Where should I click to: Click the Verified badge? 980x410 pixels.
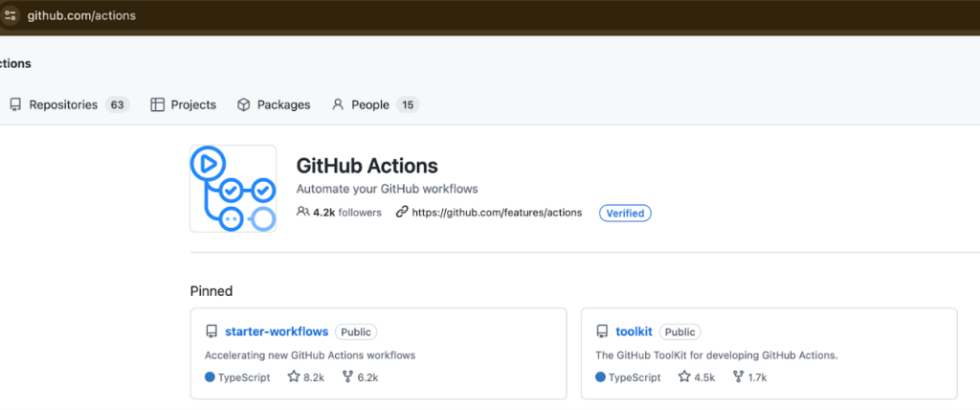[x=625, y=213]
